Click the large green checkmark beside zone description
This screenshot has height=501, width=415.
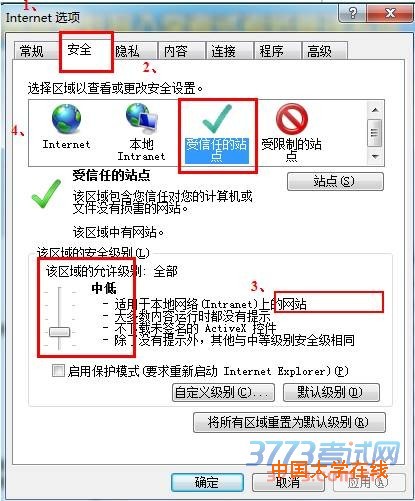point(46,194)
